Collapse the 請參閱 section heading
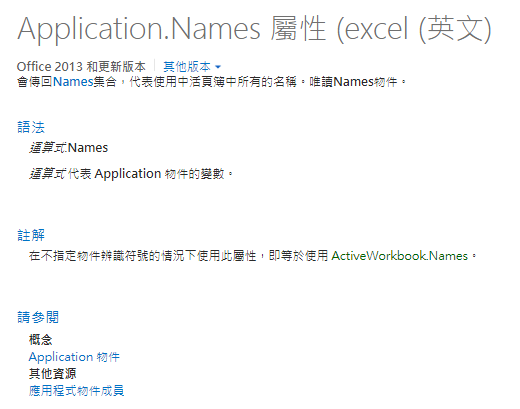Screen dimensions: 520x409 38,317
